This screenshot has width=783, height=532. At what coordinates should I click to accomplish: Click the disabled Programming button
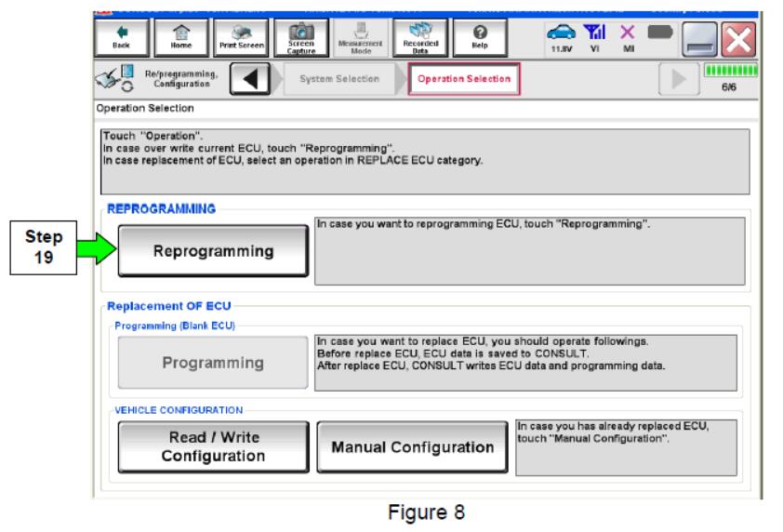[213, 363]
